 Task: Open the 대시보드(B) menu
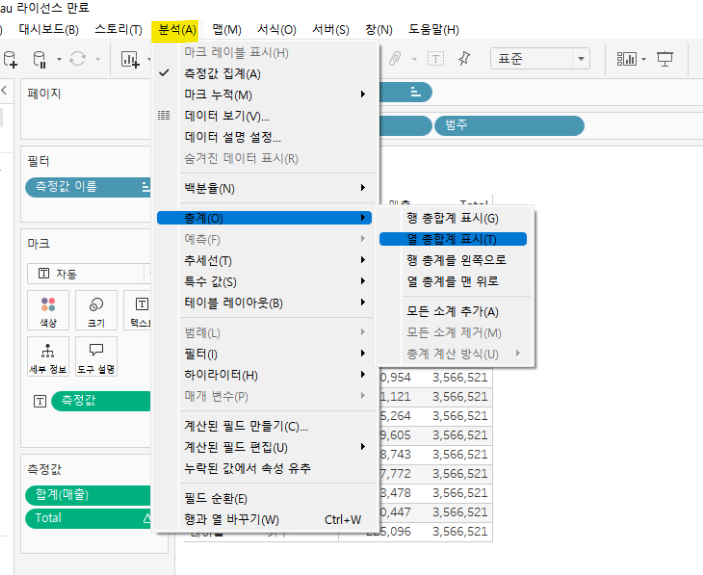[48, 30]
